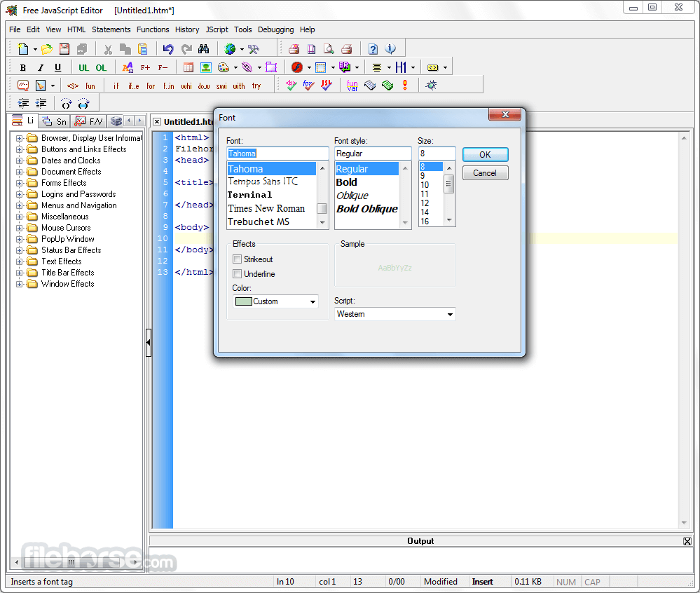Open the dropdown arrow beside New file
This screenshot has height=593, width=700.
pos(35,49)
